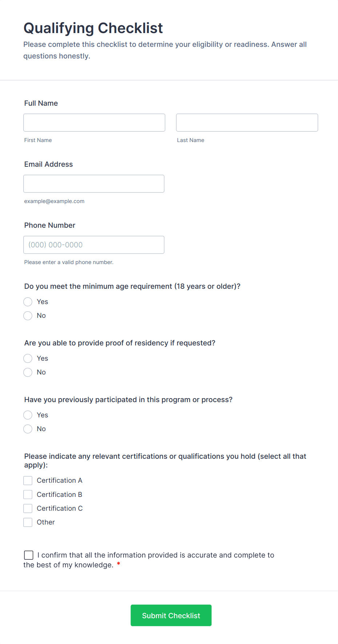Screen dimensions: 338x644
Task: Click the Email Address field label
Action: 48,164
